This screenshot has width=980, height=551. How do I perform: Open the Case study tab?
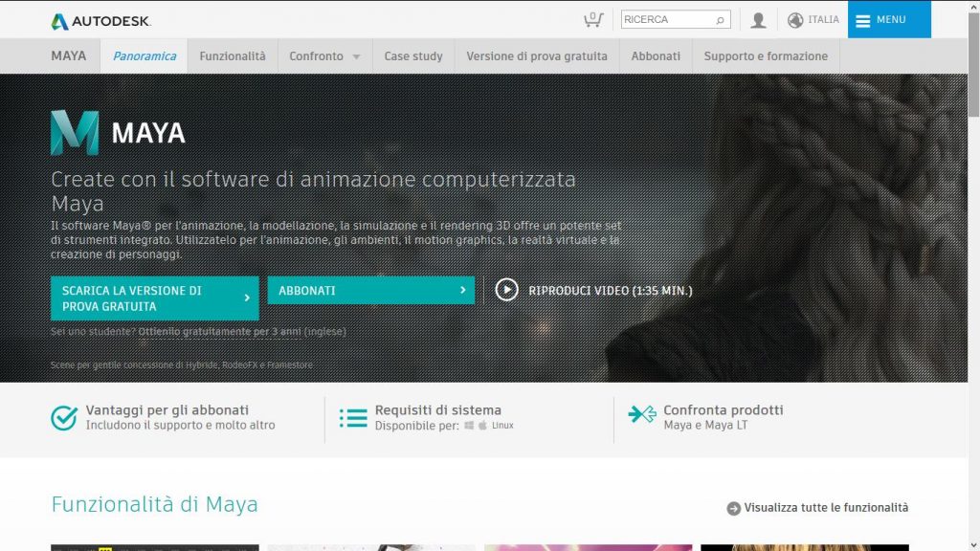413,56
